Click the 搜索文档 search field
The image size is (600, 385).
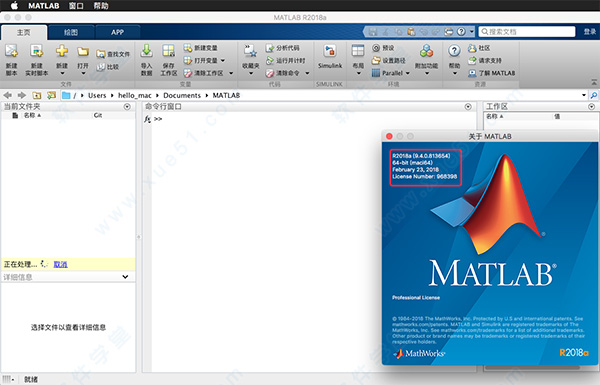527,32
